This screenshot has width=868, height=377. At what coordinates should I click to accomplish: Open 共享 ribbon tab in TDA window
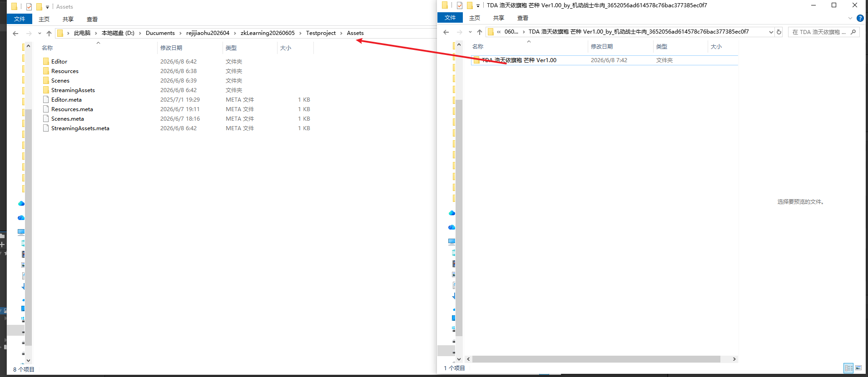click(499, 18)
